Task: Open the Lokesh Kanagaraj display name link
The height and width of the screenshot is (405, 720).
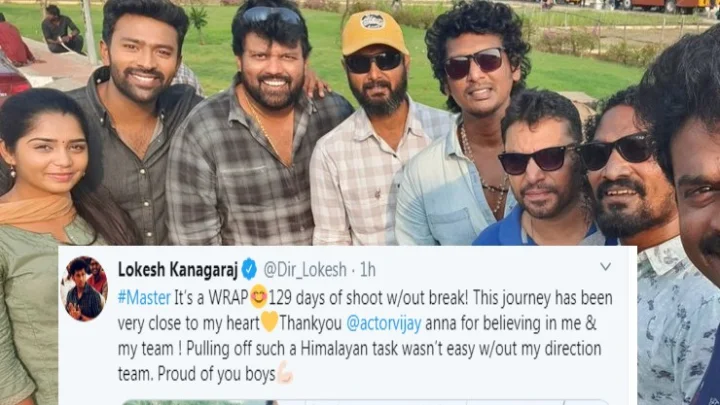Action: 178,270
